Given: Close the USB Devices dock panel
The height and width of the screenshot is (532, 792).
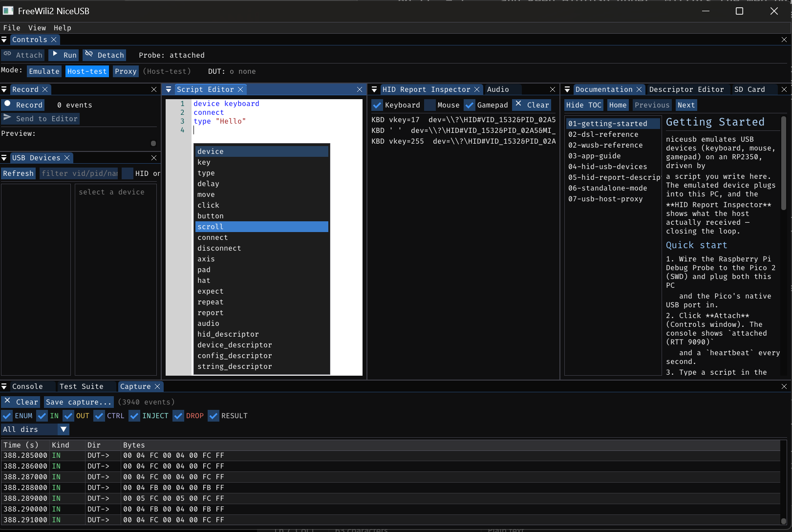Looking at the screenshot, I should coord(154,158).
